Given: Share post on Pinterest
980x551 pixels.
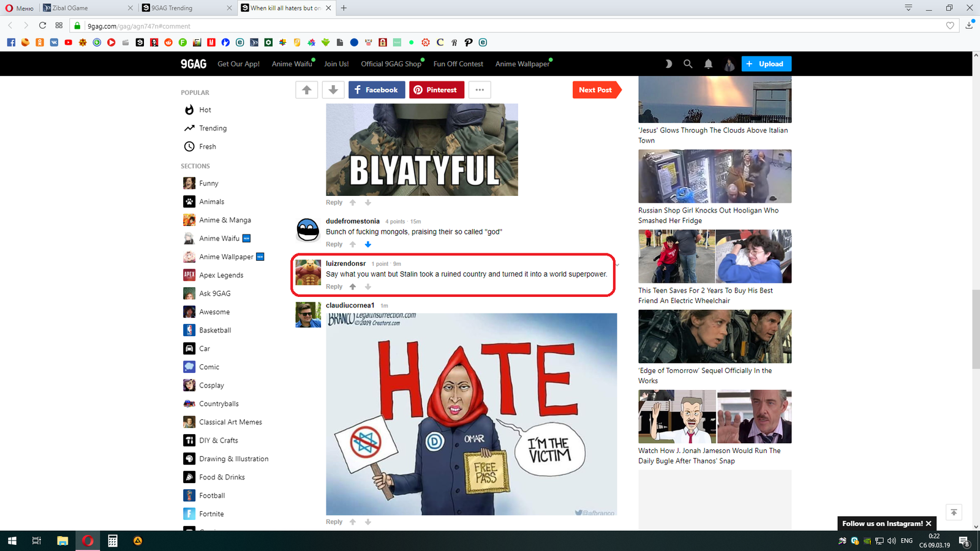Looking at the screenshot, I should [x=435, y=90].
